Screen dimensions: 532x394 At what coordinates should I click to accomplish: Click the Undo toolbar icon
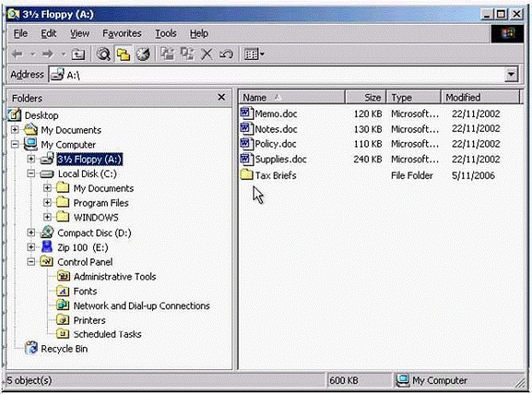coord(225,54)
